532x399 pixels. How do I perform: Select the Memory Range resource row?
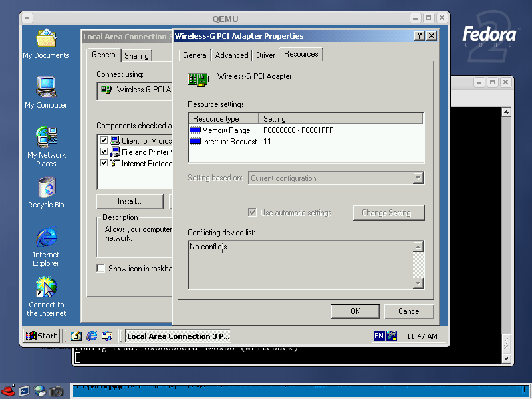point(306,130)
